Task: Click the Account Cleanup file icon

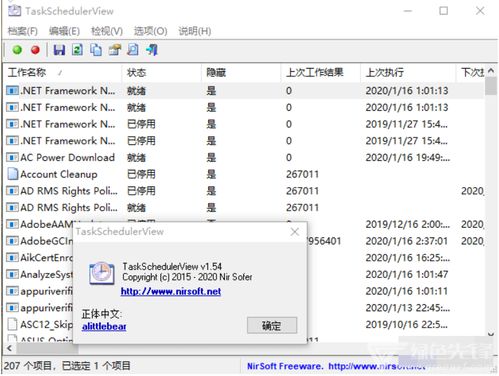Action: [12, 174]
